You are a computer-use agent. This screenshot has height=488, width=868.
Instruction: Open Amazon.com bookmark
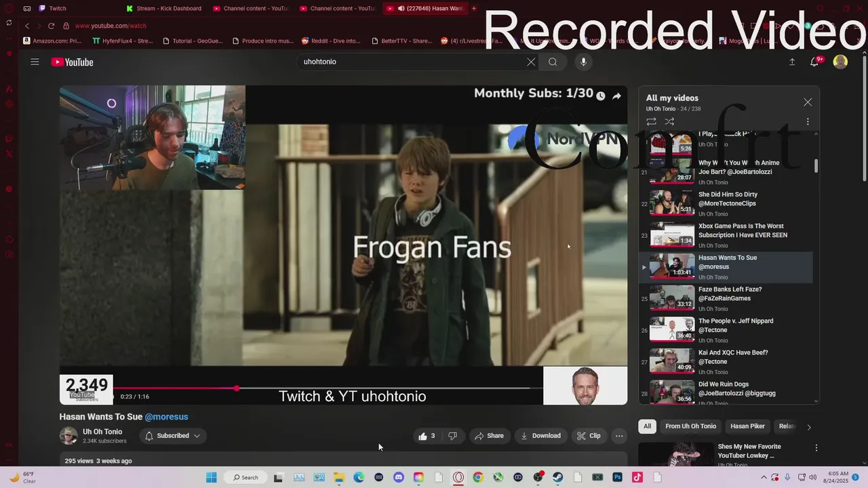click(52, 41)
